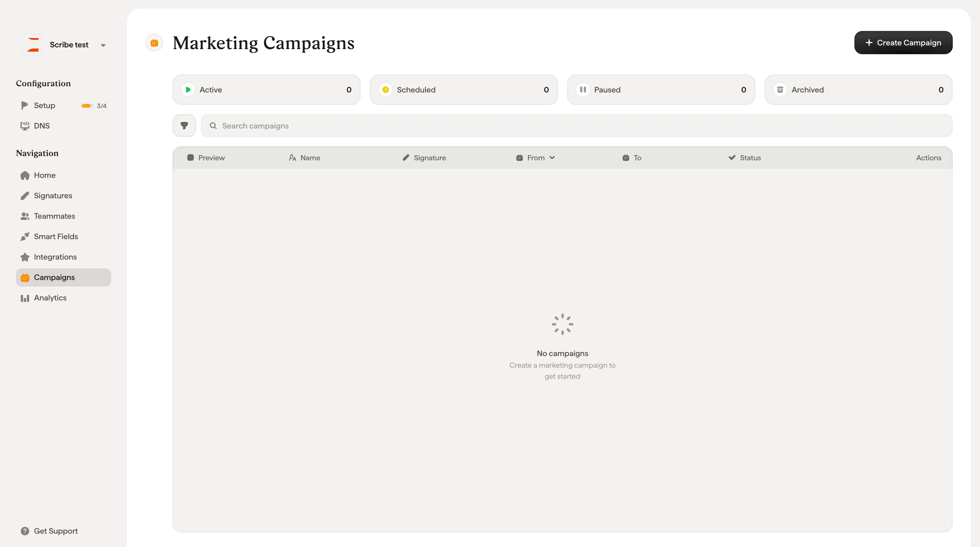Screen dimensions: 980x547
Task: Open the filter funnel button
Action: click(184, 126)
